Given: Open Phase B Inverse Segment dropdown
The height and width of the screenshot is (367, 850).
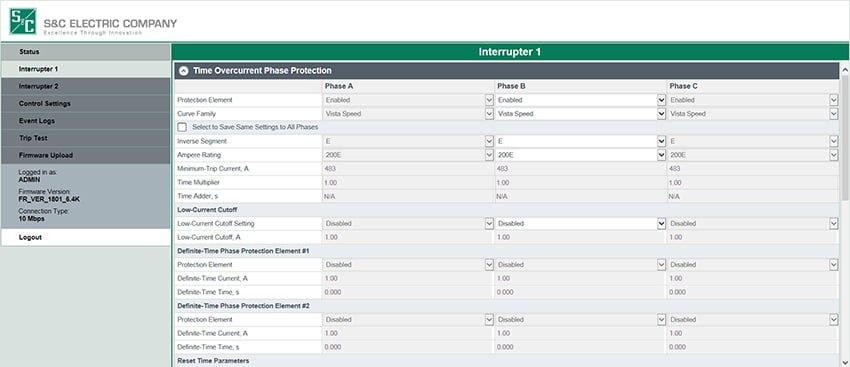Looking at the screenshot, I should click(x=581, y=141).
